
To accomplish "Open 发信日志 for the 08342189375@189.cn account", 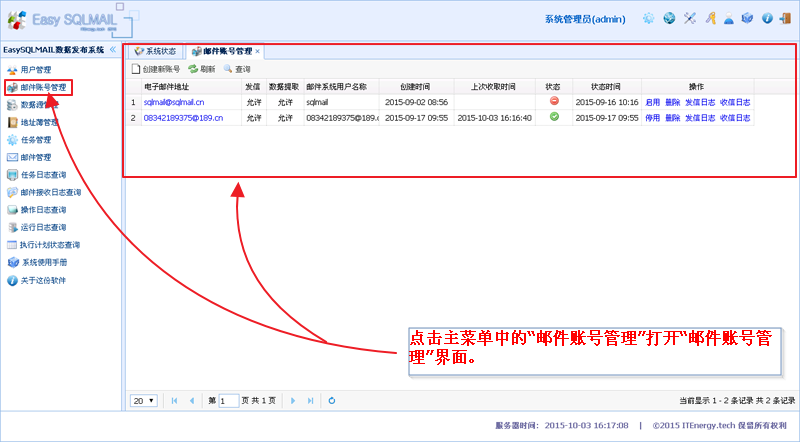I will [x=700, y=118].
